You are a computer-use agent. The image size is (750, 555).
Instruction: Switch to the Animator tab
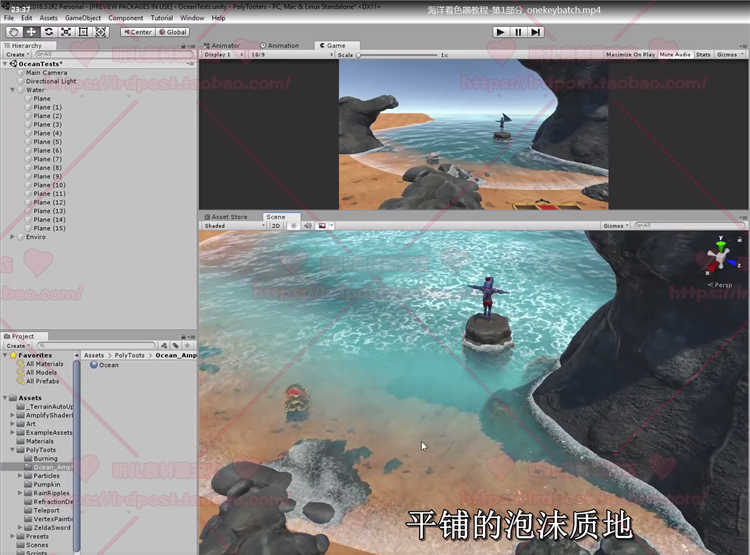click(x=222, y=45)
